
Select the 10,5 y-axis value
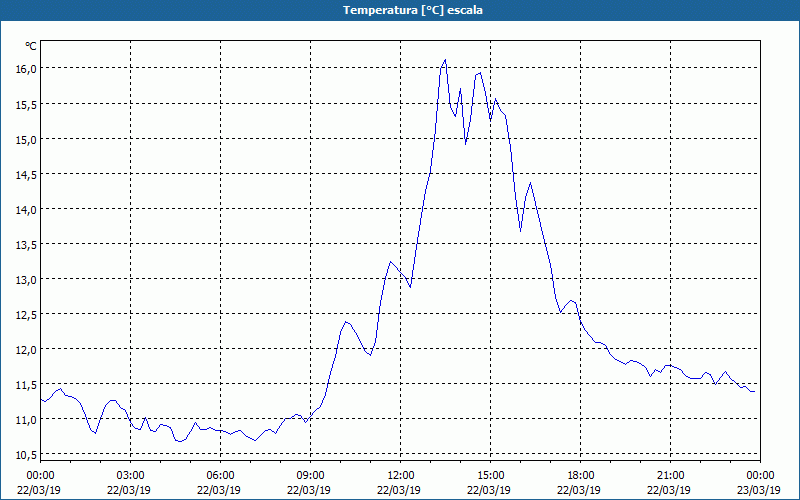coord(26,455)
